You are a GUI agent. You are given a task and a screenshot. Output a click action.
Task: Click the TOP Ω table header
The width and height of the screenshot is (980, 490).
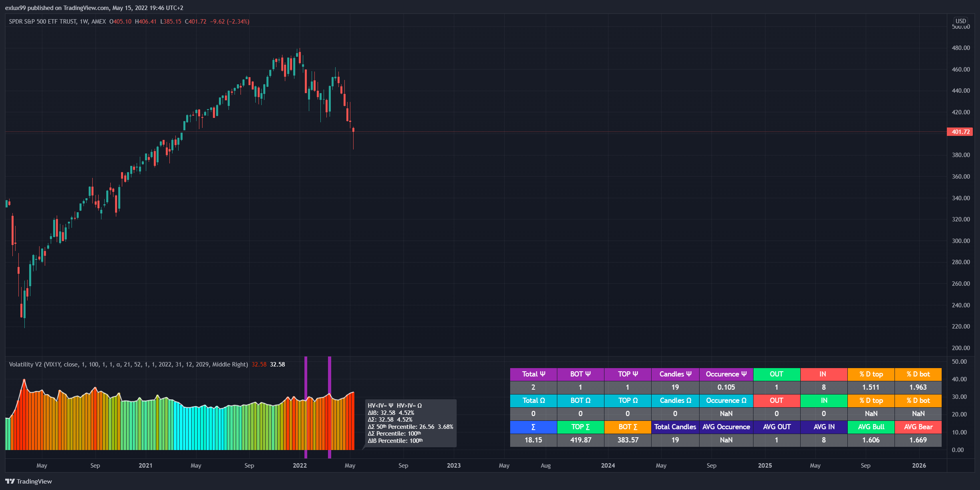(628, 401)
